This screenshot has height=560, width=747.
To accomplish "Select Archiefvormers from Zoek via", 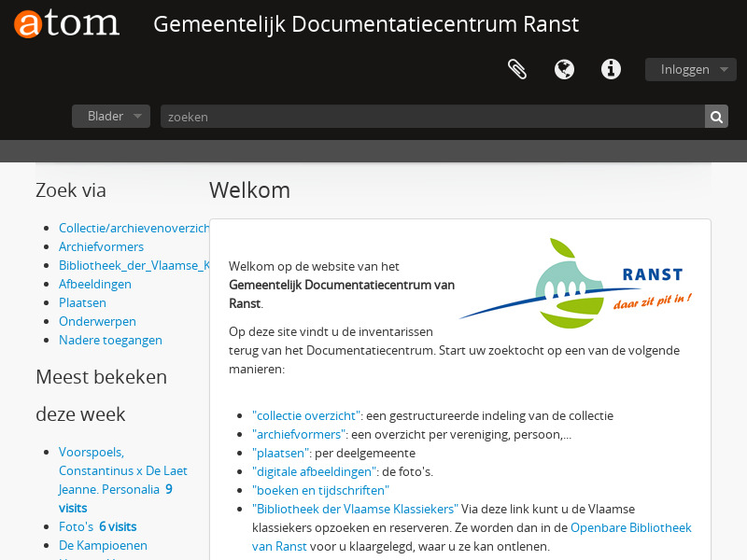I will [x=101, y=246].
